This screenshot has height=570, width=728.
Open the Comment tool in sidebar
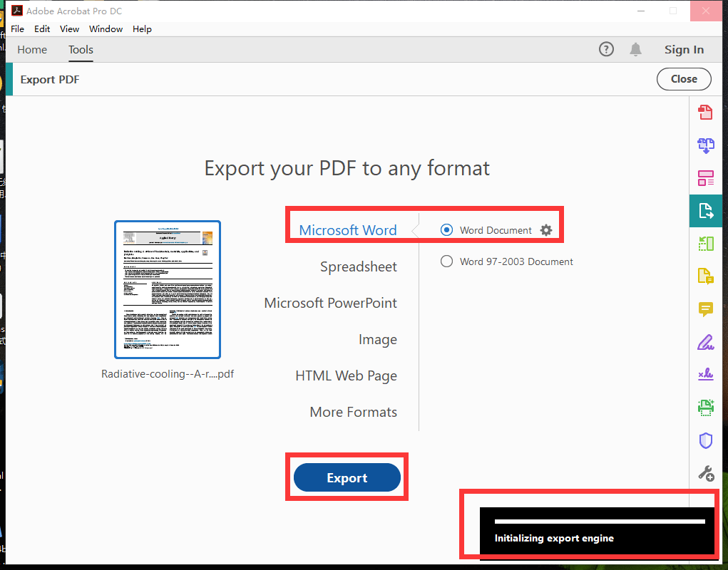[705, 309]
